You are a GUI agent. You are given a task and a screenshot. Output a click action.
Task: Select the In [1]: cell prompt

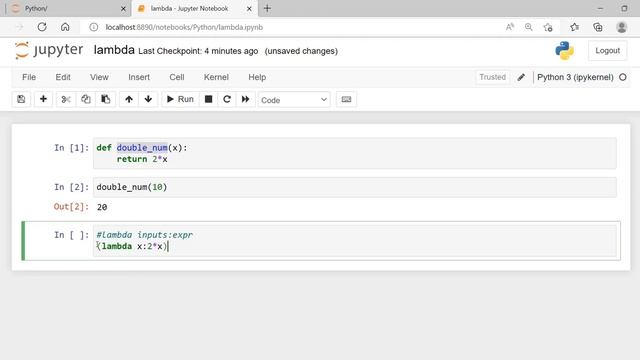tap(71, 148)
